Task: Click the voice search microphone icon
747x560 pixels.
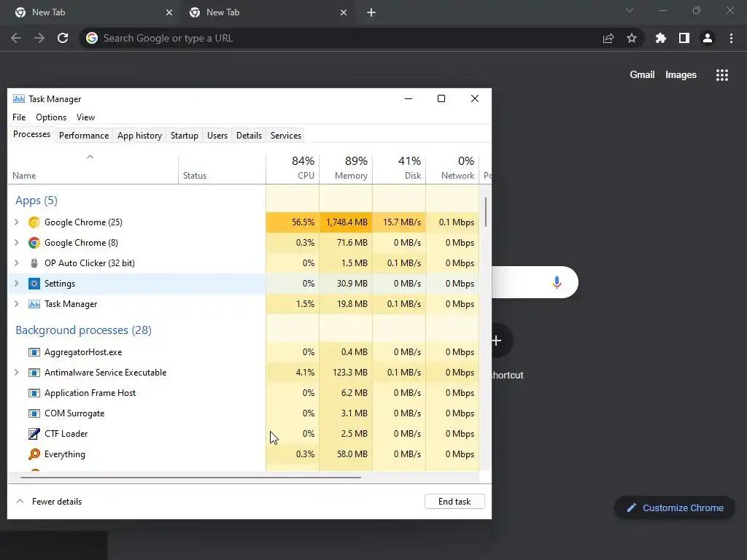Action: [x=557, y=282]
